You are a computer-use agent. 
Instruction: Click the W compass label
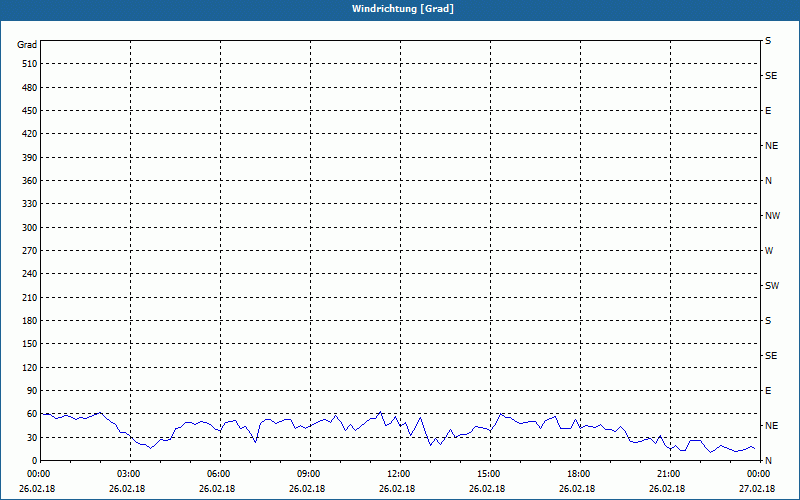point(769,251)
